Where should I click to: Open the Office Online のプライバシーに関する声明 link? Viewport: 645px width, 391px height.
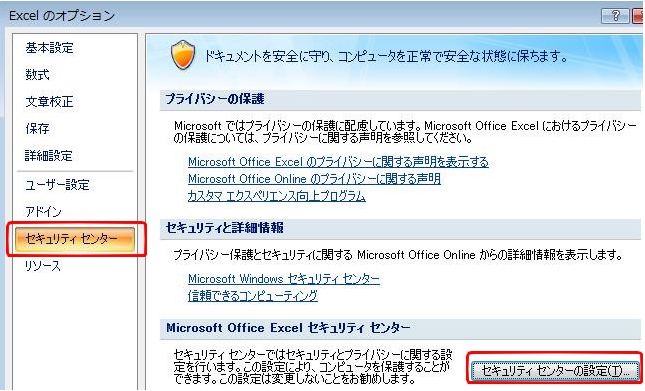pos(314,179)
